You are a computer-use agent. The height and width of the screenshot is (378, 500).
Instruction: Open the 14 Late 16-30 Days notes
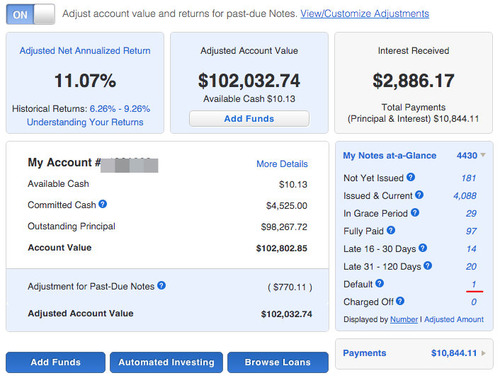point(471,249)
